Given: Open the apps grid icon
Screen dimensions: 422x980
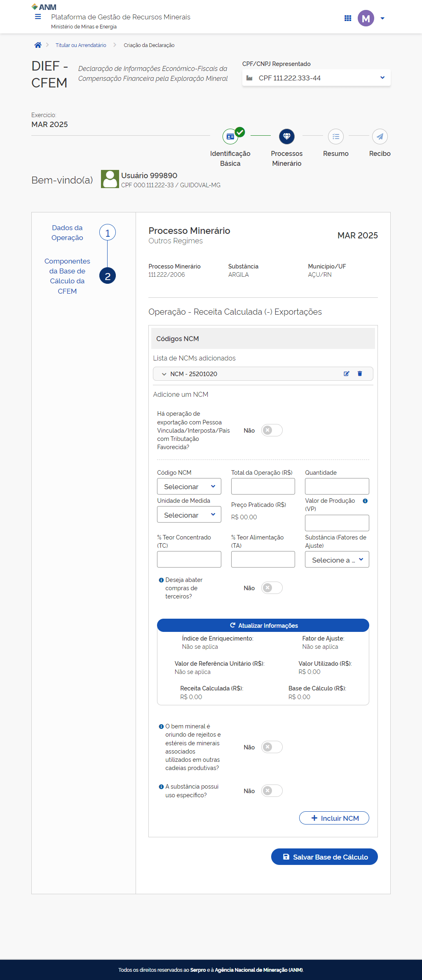Looking at the screenshot, I should pos(348,18).
